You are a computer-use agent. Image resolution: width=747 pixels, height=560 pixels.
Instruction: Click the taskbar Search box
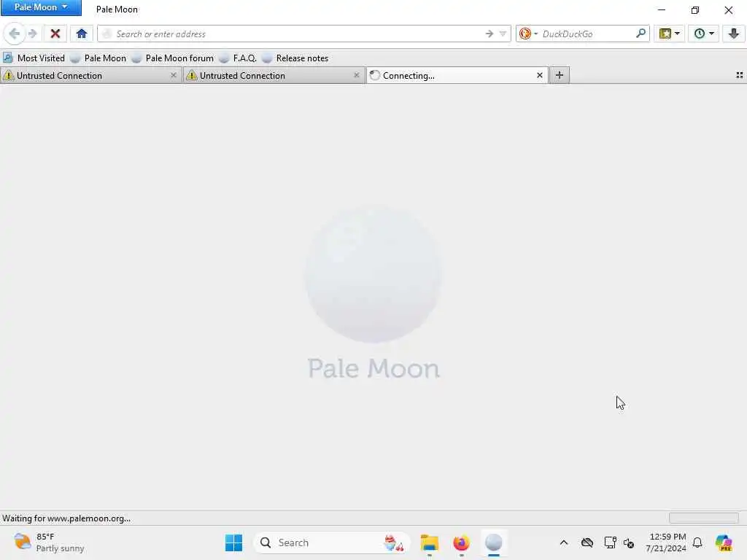click(332, 542)
